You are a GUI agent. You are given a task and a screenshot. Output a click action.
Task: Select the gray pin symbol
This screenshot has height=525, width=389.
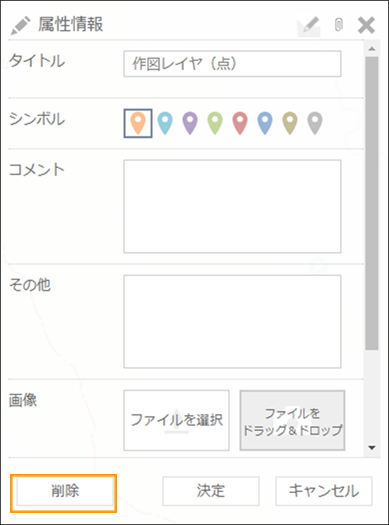coord(315,123)
